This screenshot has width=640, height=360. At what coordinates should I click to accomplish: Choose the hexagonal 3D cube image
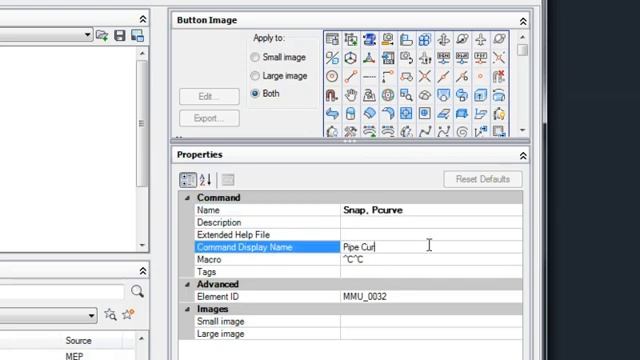pyautogui.click(x=351, y=58)
